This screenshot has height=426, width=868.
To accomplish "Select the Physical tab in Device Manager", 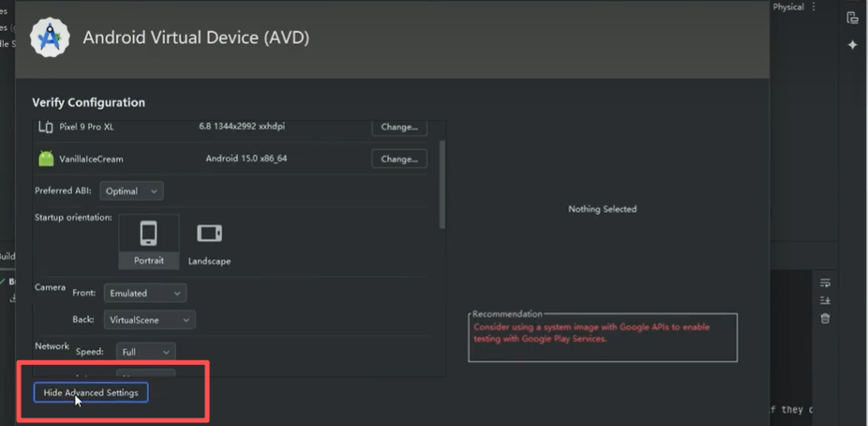I will [x=788, y=8].
